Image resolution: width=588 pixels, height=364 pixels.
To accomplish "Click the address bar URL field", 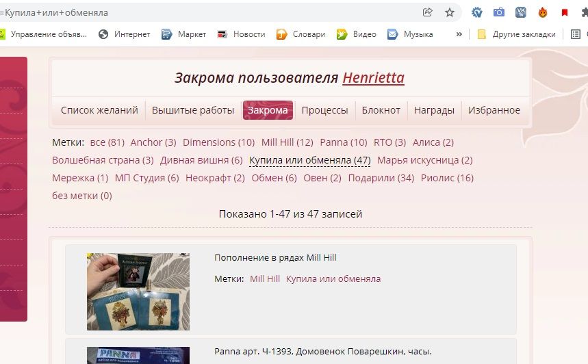I will [205, 12].
